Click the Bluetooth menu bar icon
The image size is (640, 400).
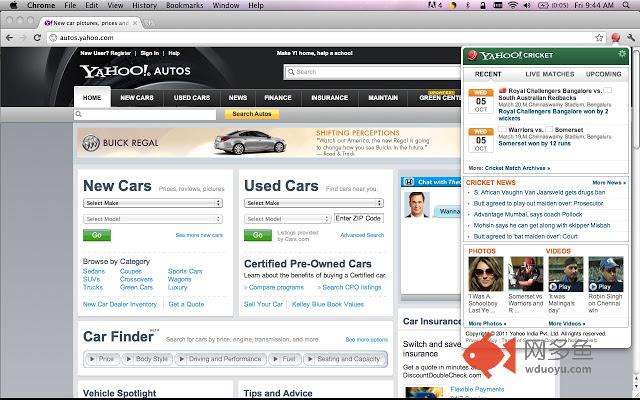(x=468, y=5)
